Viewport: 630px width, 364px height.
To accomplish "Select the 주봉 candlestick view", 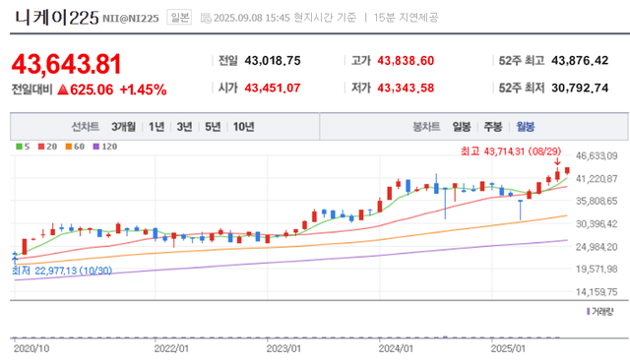I will tap(492, 127).
